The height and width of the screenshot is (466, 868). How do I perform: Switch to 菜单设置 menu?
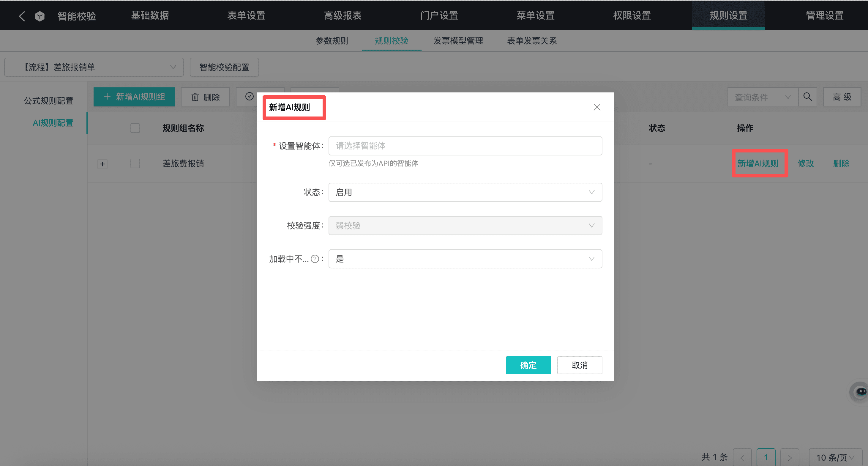[535, 15]
